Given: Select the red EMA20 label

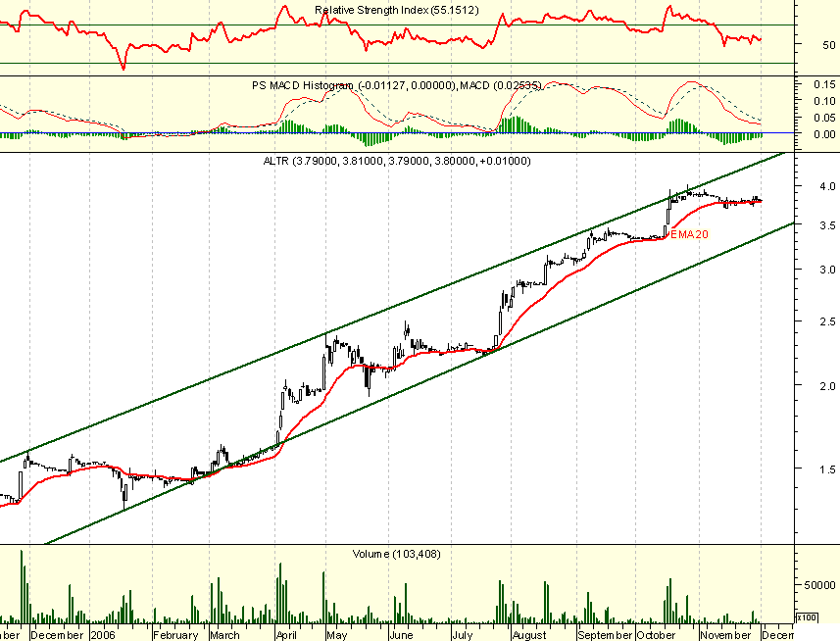Looking at the screenshot, I should [689, 234].
